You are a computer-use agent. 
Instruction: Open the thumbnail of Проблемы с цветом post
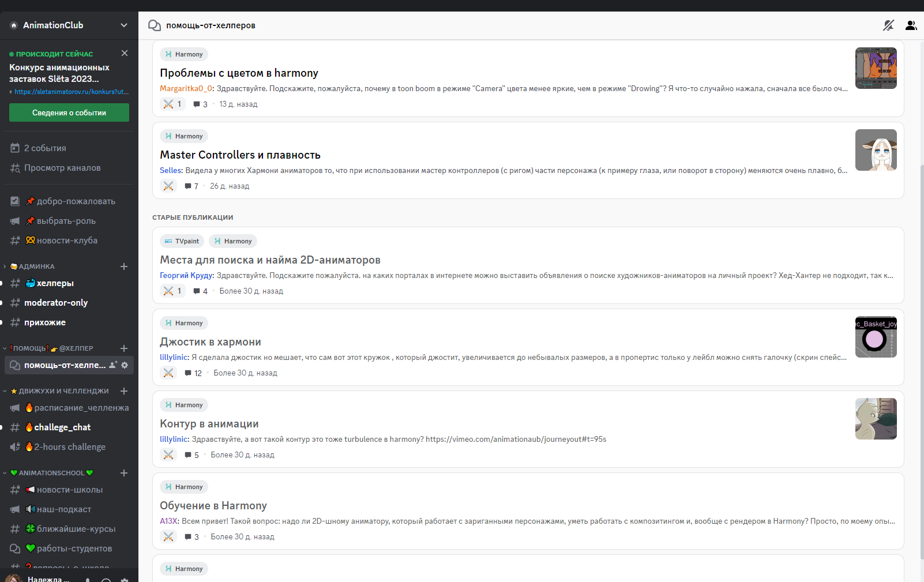tap(876, 68)
